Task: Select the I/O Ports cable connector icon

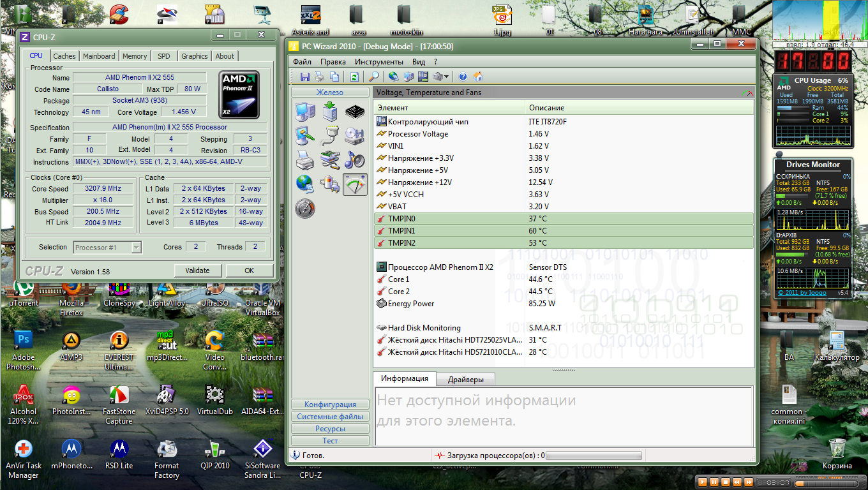Action: click(x=329, y=136)
